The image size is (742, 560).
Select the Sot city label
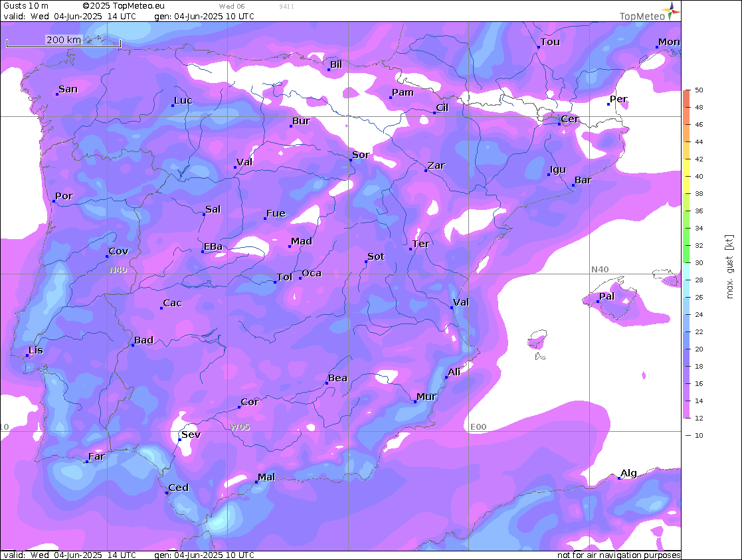376,256
